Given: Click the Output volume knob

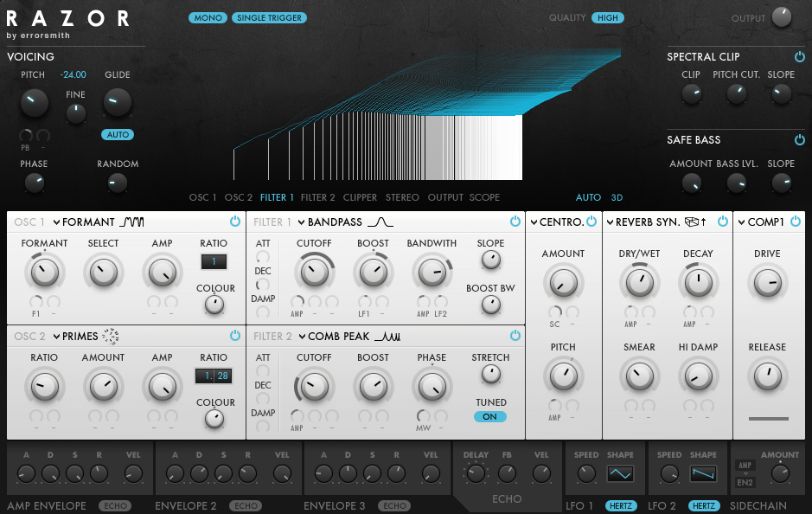Looking at the screenshot, I should tap(782, 17).
